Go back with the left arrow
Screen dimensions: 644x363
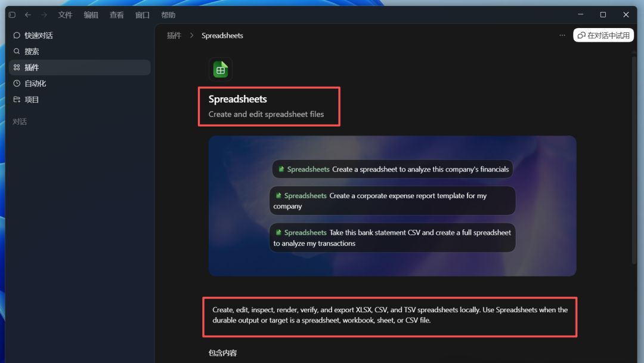(x=28, y=15)
